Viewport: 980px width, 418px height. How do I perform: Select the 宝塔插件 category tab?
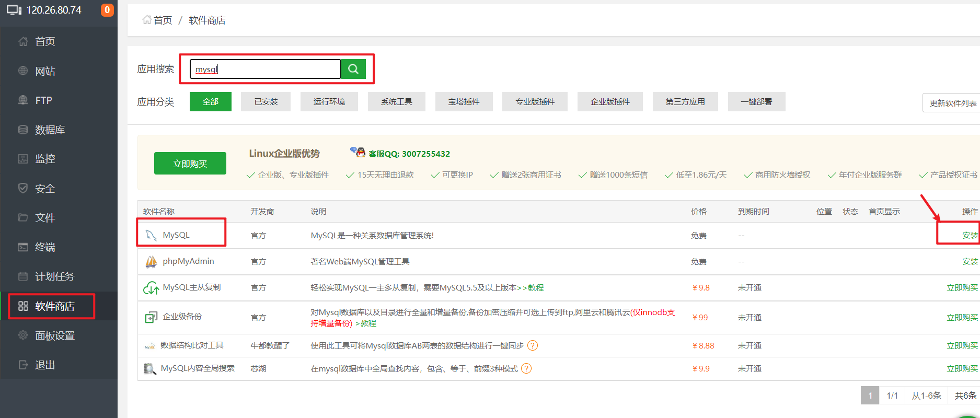pos(464,101)
